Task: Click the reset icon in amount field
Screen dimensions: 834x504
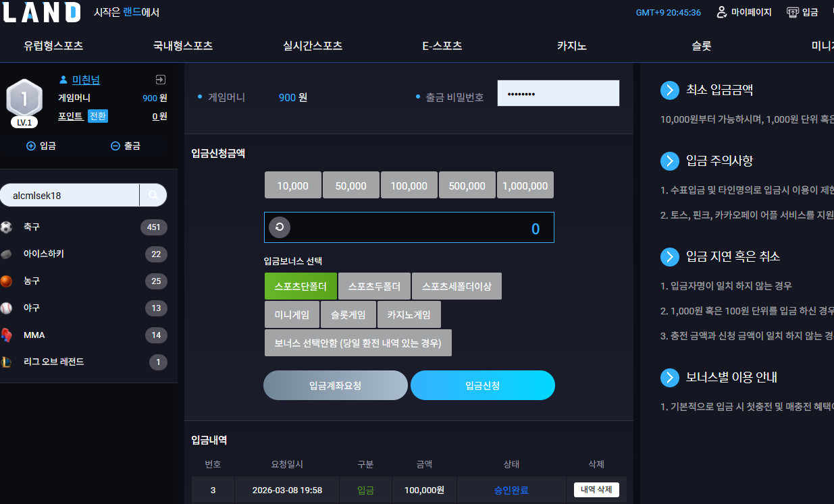Action: pos(280,227)
